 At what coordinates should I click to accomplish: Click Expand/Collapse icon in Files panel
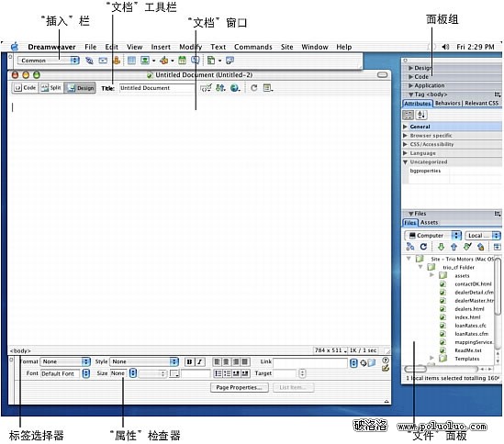[x=497, y=247]
